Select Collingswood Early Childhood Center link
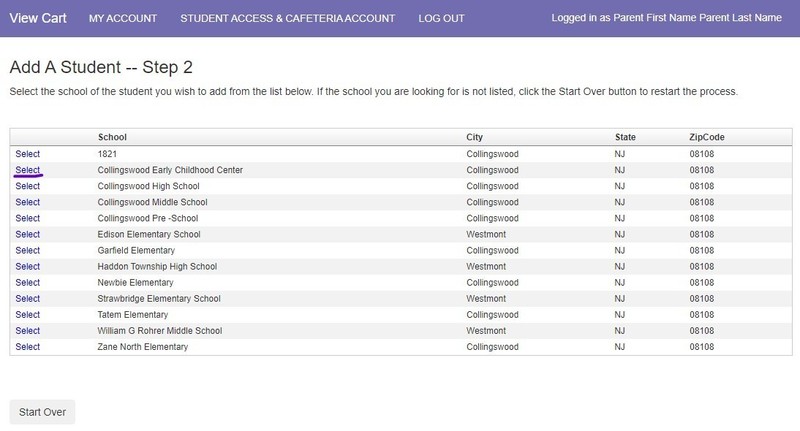Viewport: 800px width, 431px height. (x=28, y=170)
